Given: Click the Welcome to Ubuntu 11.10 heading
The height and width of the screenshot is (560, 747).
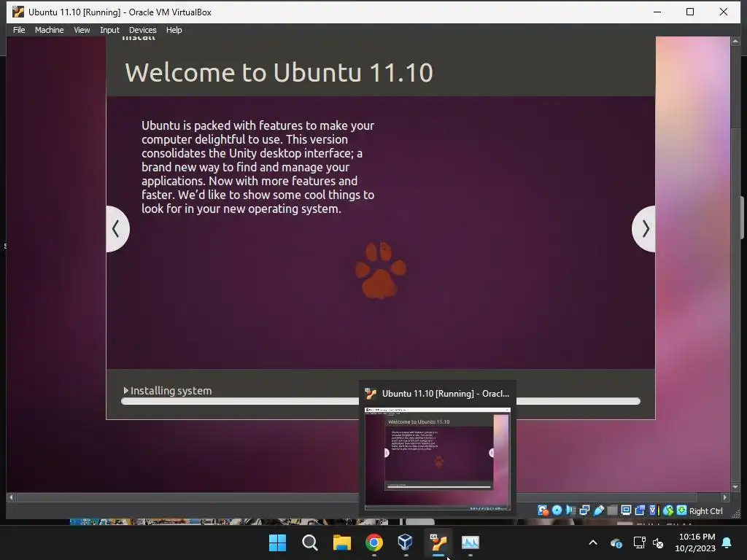Looking at the screenshot, I should (279, 72).
